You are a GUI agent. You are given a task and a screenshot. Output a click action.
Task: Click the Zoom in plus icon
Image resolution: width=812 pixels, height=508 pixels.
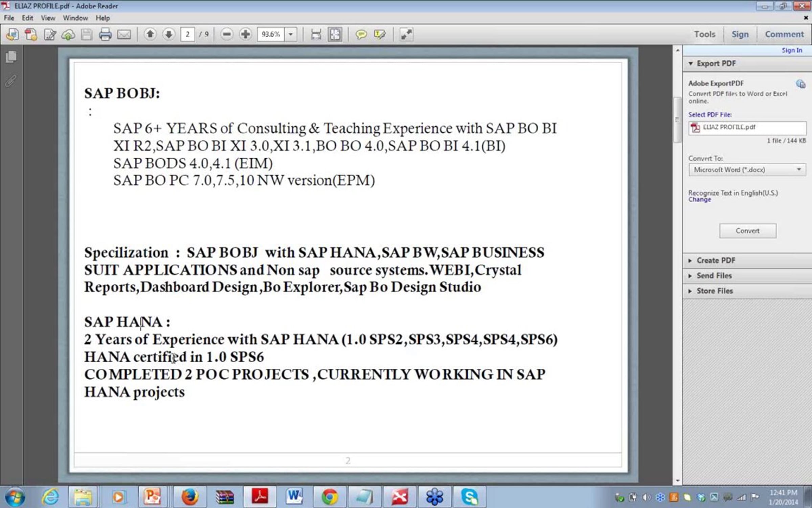[x=245, y=34]
